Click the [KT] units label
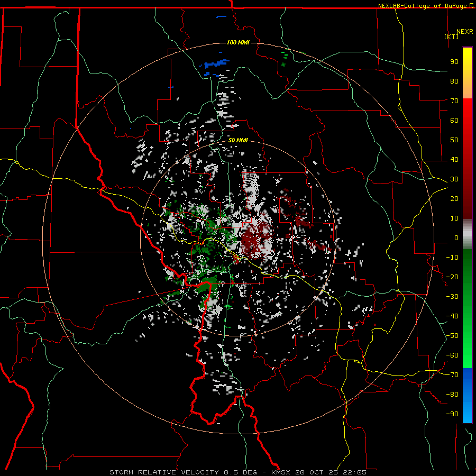 pyautogui.click(x=452, y=36)
